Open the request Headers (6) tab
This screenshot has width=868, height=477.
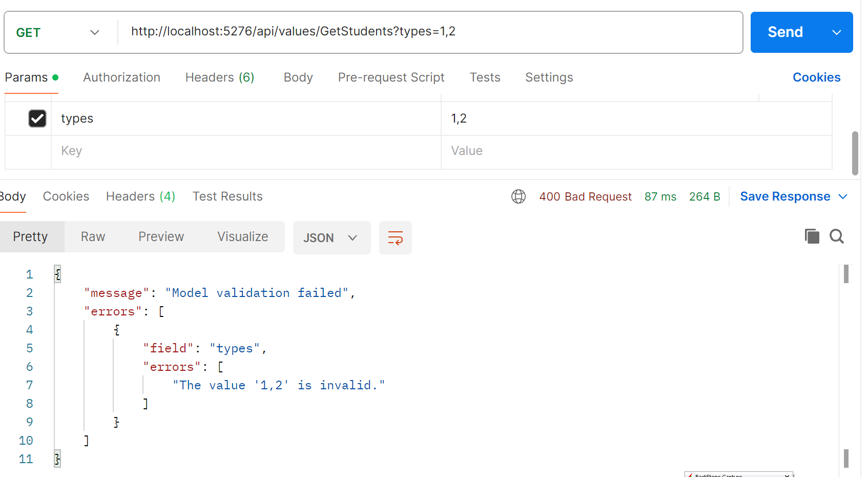pos(220,77)
